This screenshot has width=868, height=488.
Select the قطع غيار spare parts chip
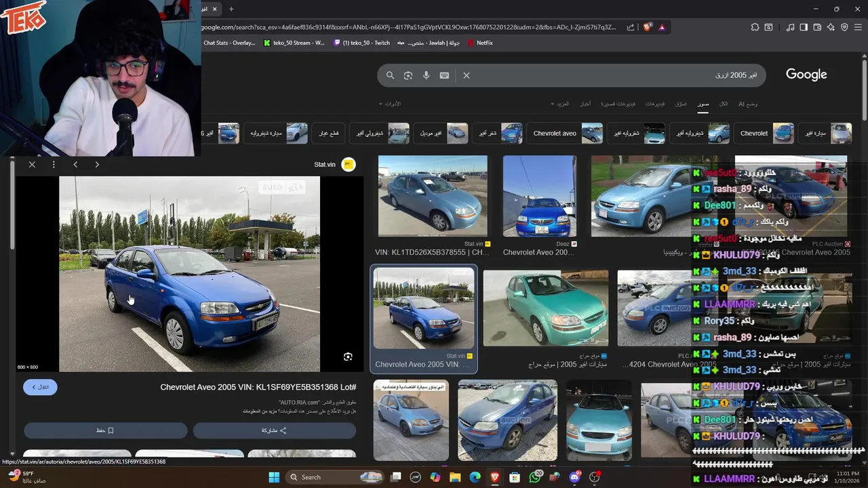(329, 134)
